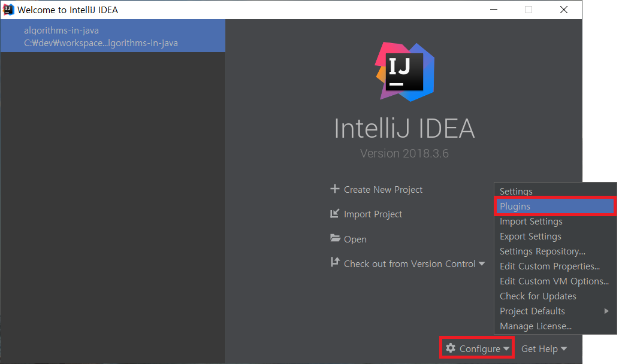Click the plus icon beside Create New Project
This screenshot has width=619, height=364.
point(335,189)
